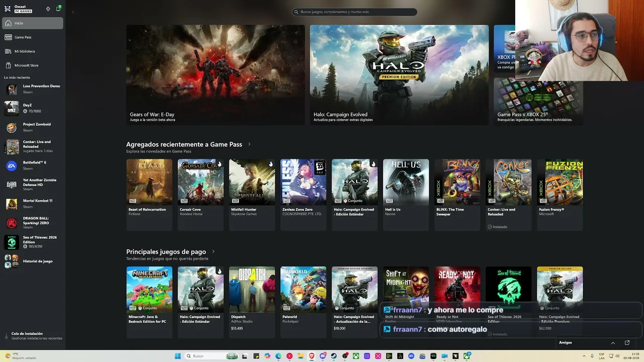The image size is (644, 362).
Task: Go back using the top back arrow
Action: click(x=73, y=12)
